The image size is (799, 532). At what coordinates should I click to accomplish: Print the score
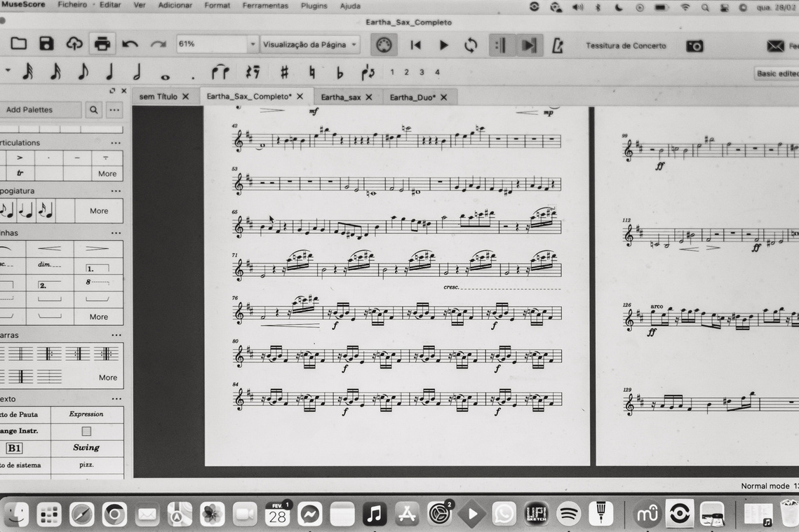pyautogui.click(x=102, y=43)
